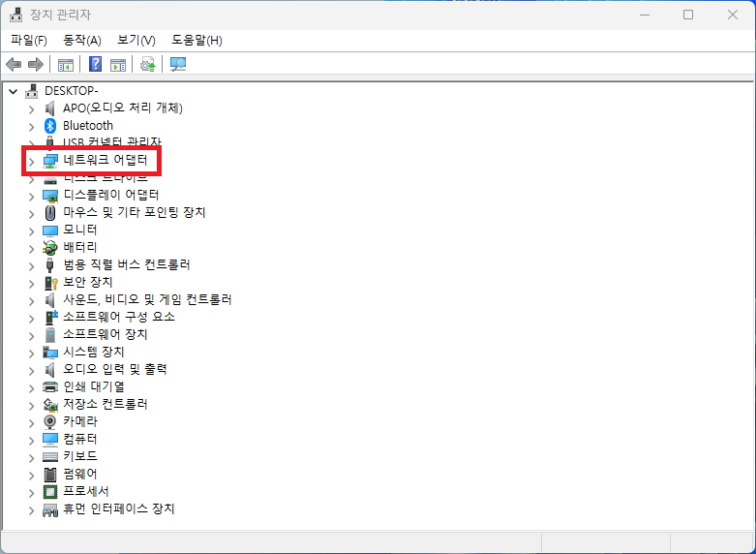
Task: Click the webcam icon beside 카메라
Action: click(50, 421)
